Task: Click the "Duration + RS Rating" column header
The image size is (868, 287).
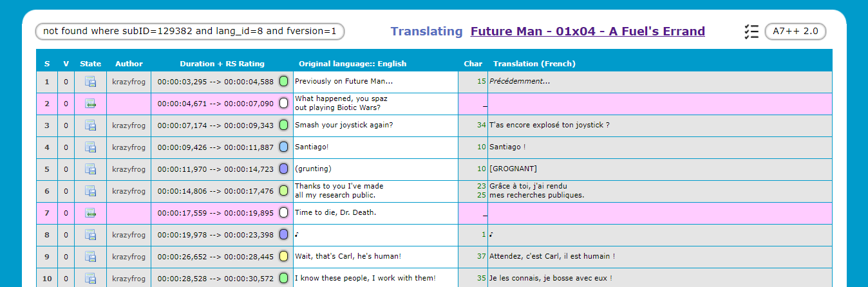Action: [x=222, y=64]
